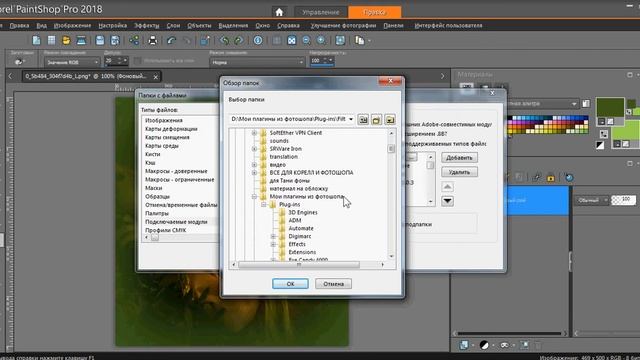
Task: Open the Улучшение фотографии menu
Action: (x=343, y=25)
